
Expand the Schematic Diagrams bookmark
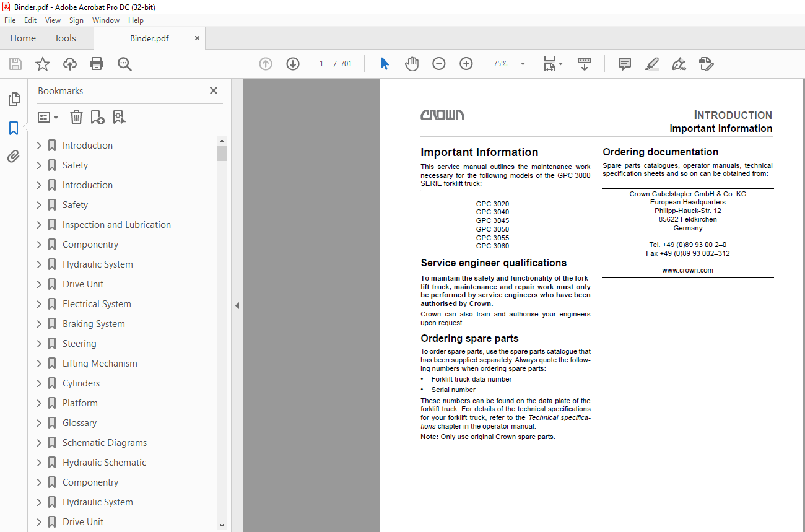point(39,443)
